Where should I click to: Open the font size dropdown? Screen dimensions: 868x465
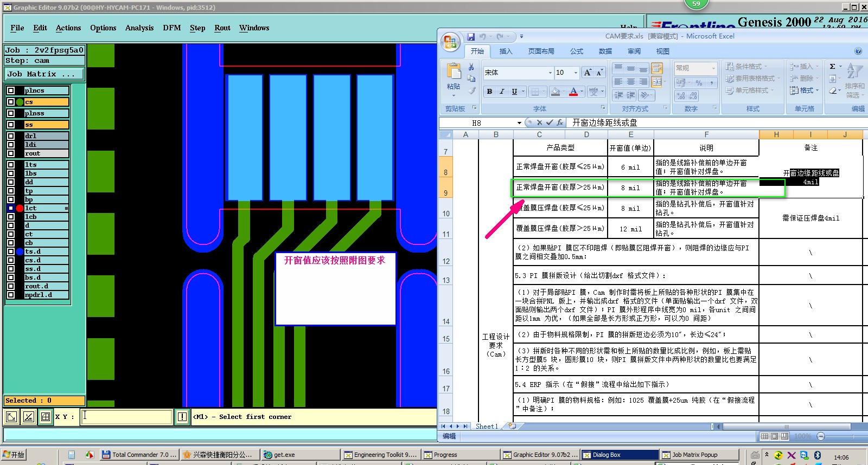click(576, 73)
